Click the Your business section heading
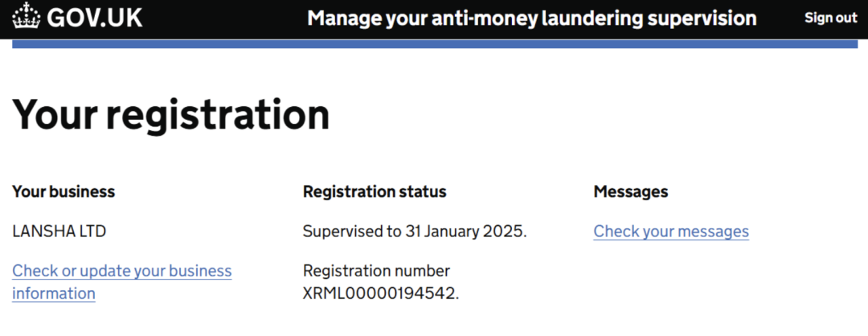Image resolution: width=868 pixels, height=336 pixels. (x=63, y=191)
